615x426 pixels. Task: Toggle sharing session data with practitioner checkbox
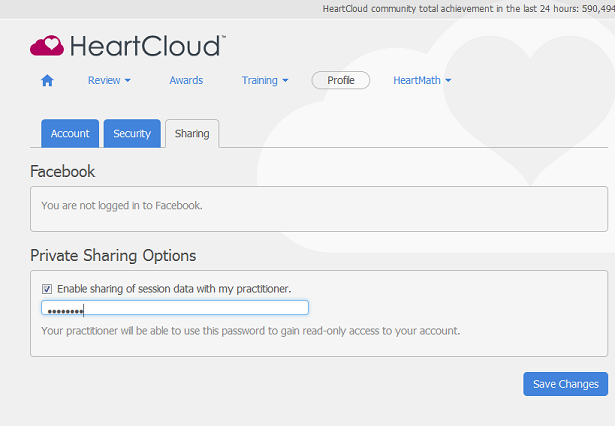coord(47,289)
